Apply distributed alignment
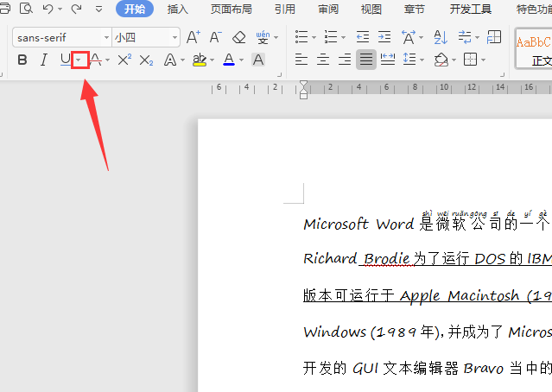Viewport: 552px width, 392px height. click(x=388, y=60)
